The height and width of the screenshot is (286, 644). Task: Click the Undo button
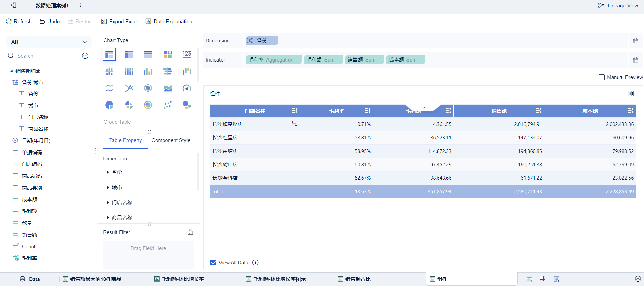(x=49, y=22)
